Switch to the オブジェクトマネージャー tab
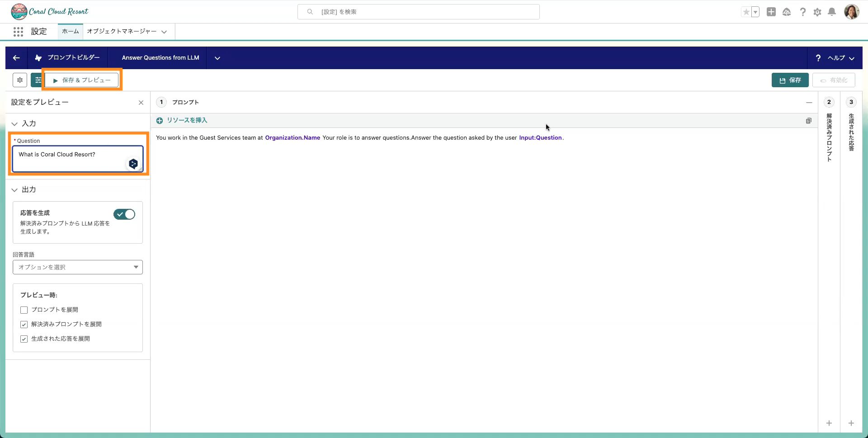Viewport: 868px width, 438px height. (x=122, y=31)
